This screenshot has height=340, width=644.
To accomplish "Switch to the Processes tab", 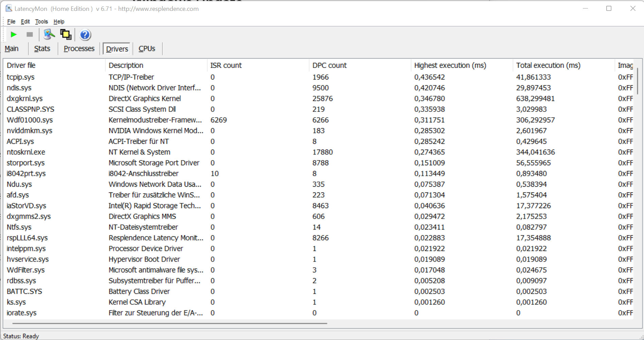I will tap(79, 49).
